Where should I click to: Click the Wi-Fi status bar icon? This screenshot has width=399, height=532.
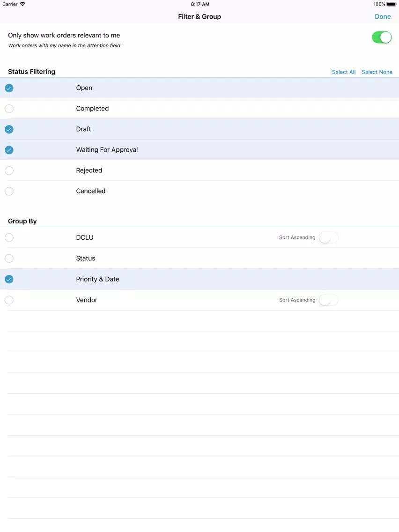[x=22, y=4]
